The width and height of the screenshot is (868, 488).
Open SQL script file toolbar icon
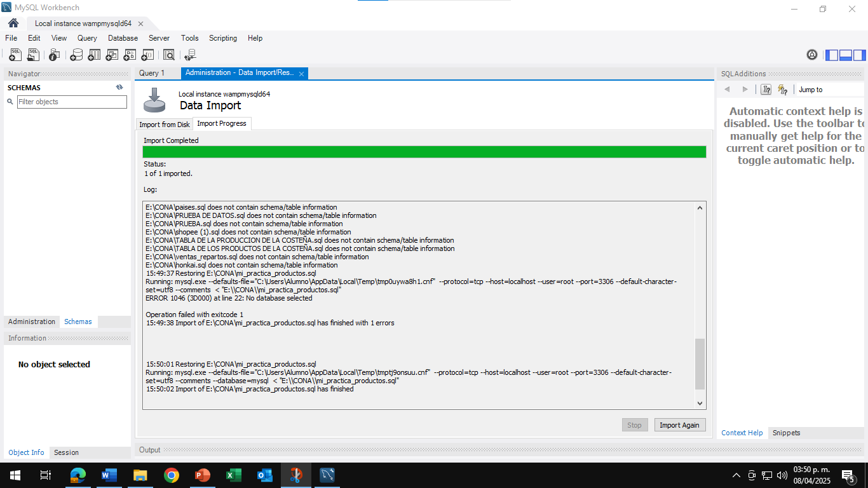33,55
